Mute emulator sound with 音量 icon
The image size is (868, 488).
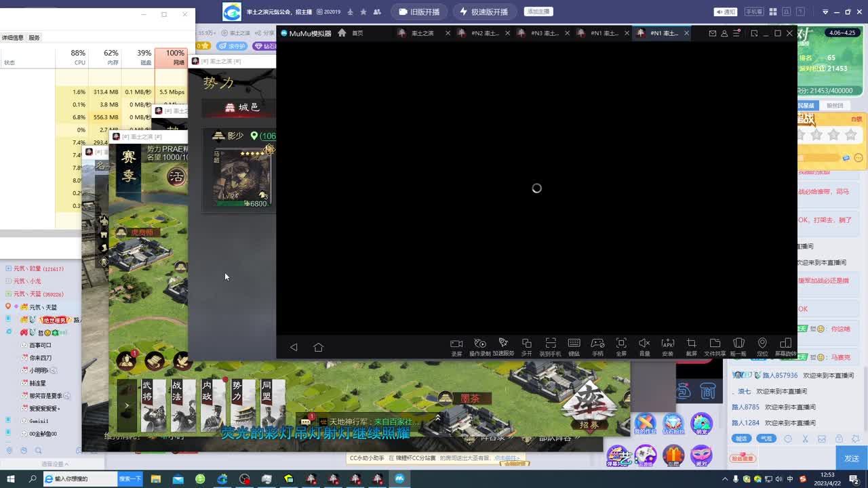[x=644, y=347]
